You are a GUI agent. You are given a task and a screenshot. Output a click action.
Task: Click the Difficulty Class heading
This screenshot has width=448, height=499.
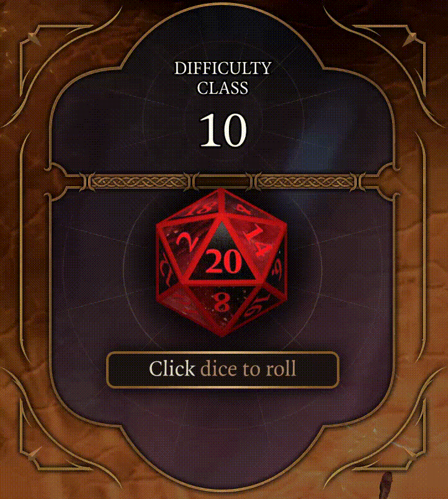[223, 78]
